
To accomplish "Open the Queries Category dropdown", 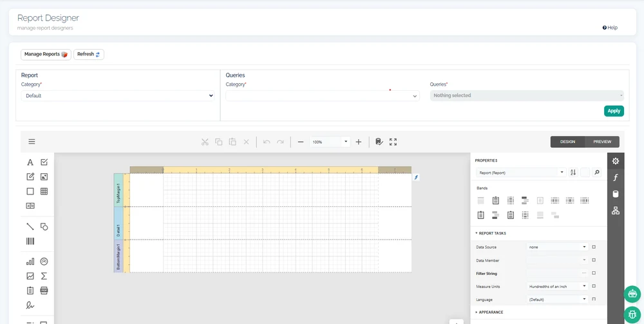I will coord(323,96).
